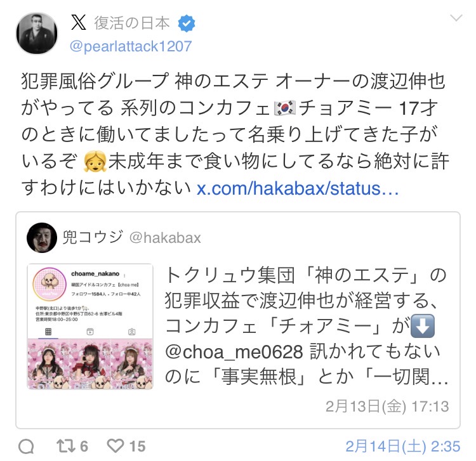The image size is (476, 461).
Task: Open the 復活の日本 profile avatar
Action: [37, 34]
